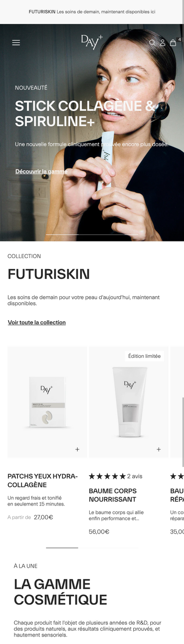The image size is (184, 644).
Task: Click the five-star rating on Baume Corps
Action: click(x=107, y=476)
